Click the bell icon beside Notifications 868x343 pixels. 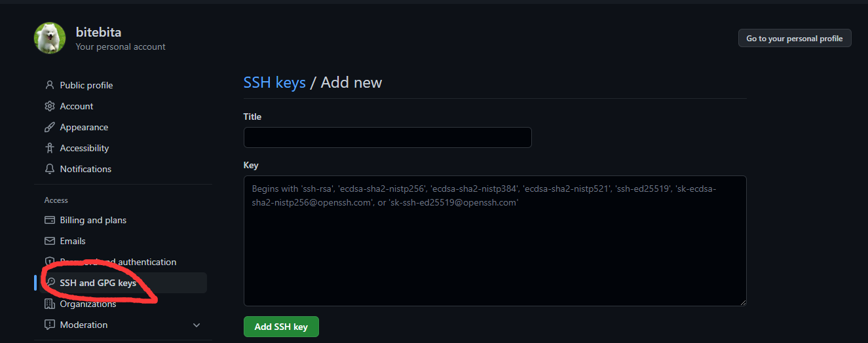(49, 169)
